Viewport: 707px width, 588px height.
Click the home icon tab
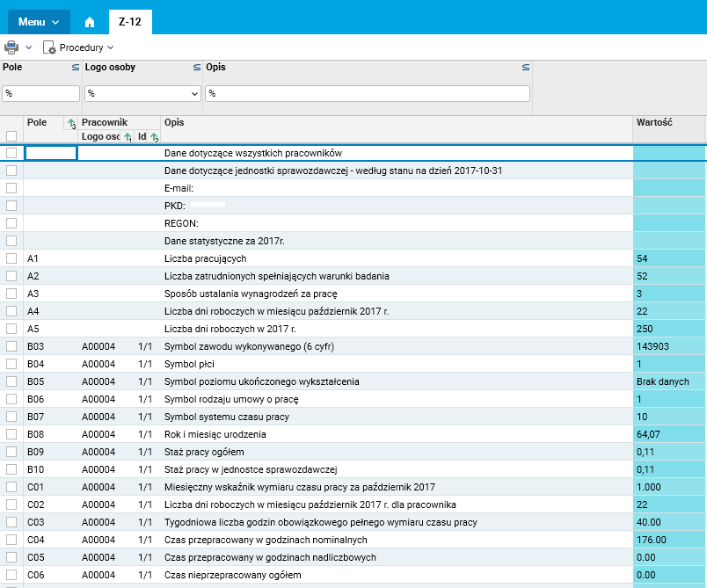point(89,21)
